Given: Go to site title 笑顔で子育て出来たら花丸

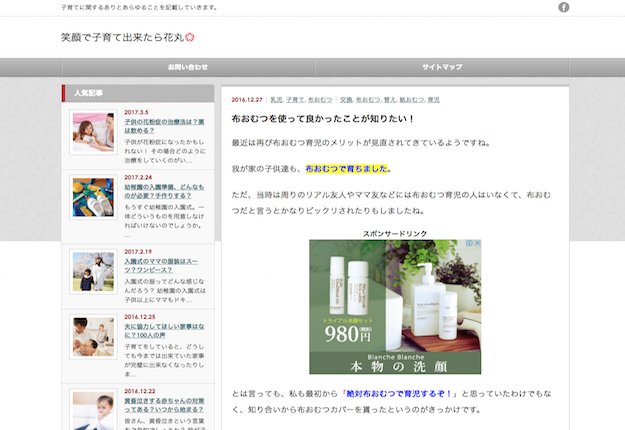Looking at the screenshot, I should point(128,37).
